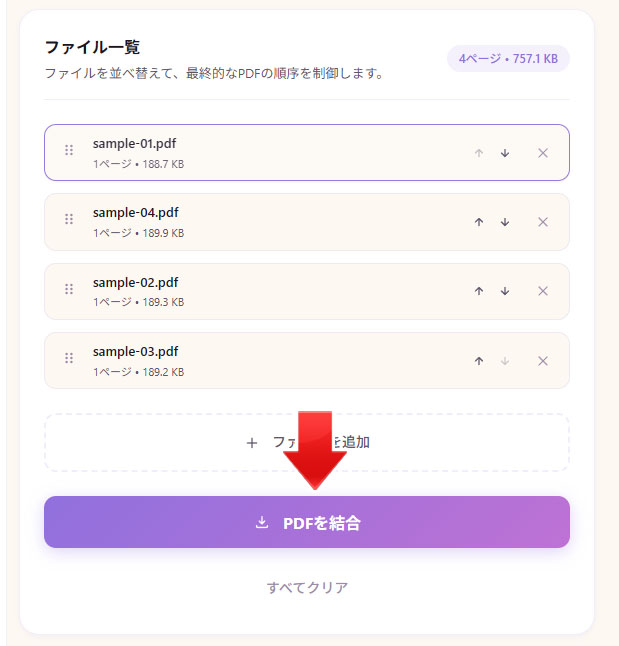Click the すべてクリア link
The height and width of the screenshot is (646, 619).
[307, 587]
